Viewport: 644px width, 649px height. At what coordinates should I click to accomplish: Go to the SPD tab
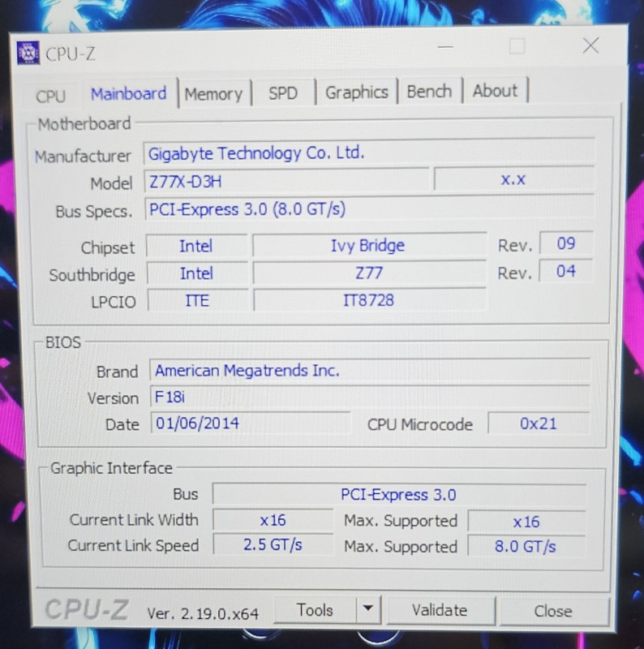pyautogui.click(x=283, y=93)
